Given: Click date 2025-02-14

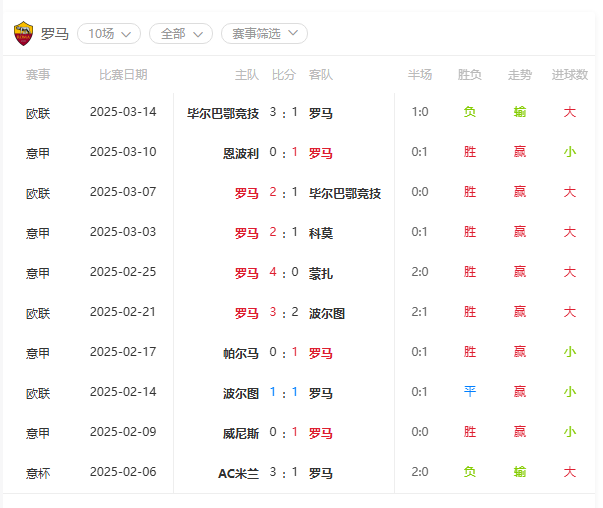Looking at the screenshot, I should 123,392.
